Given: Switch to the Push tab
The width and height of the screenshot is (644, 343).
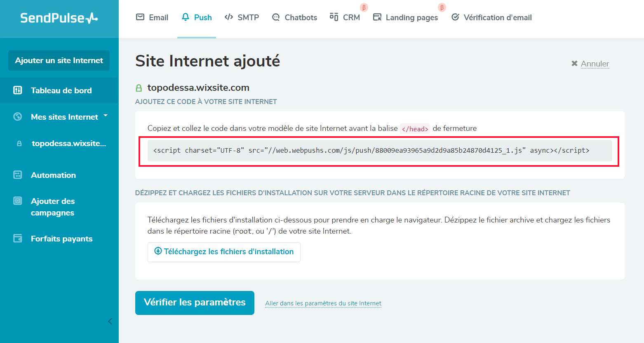Looking at the screenshot, I should tap(197, 17).
